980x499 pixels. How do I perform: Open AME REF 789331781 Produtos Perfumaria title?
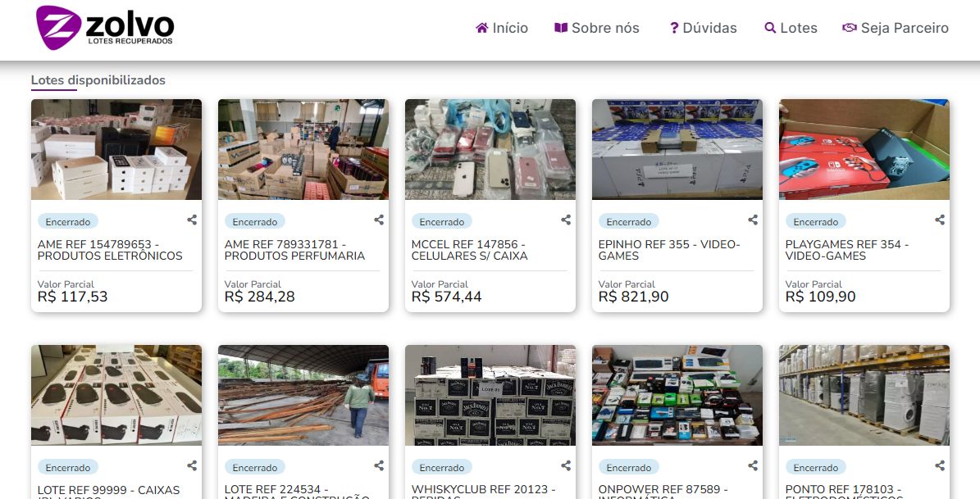pyautogui.click(x=294, y=250)
